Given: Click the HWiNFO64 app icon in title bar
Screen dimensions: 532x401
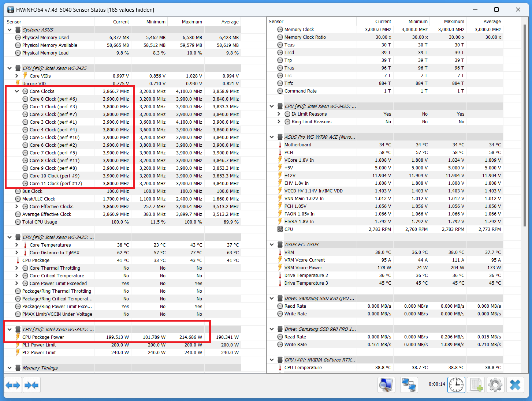Looking at the screenshot, I should point(11,10).
